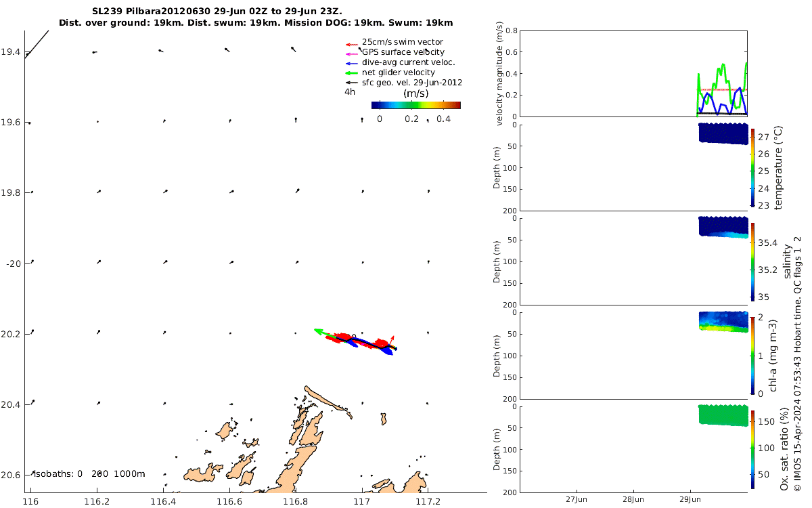Click the green net glider velocity legend arrow
Screen dimensions: 812x508
click(351, 72)
